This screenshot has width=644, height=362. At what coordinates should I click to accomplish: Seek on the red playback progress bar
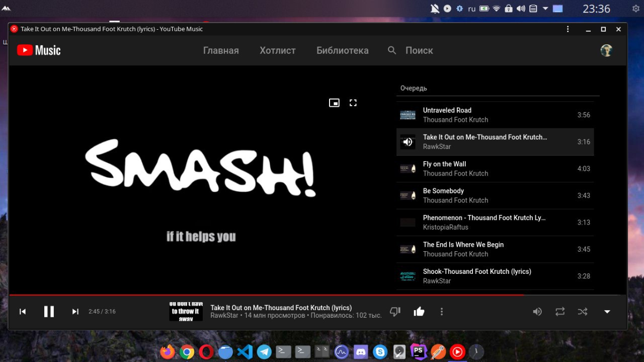point(317,295)
